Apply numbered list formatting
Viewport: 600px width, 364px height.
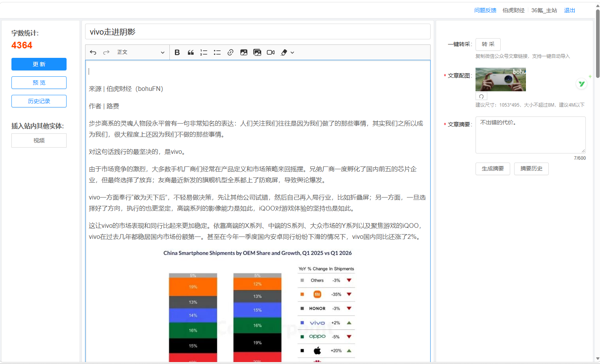coord(204,52)
